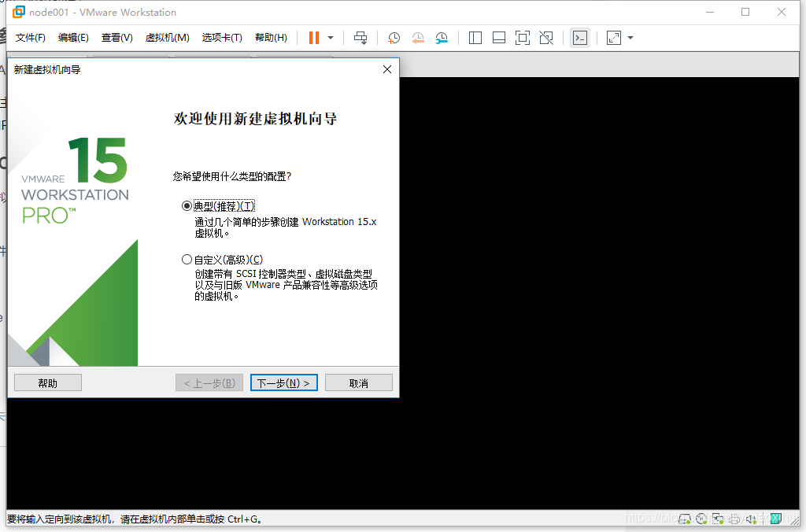Maximize the VMware Workstation window
Image resolution: width=806 pixels, height=532 pixels.
pyautogui.click(x=745, y=12)
